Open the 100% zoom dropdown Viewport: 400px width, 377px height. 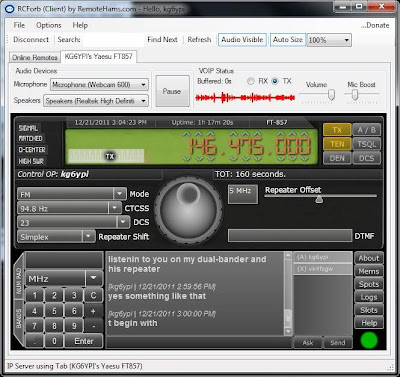click(329, 40)
